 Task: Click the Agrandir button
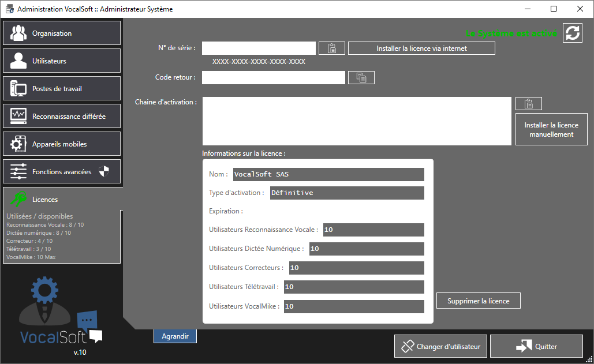coord(175,336)
